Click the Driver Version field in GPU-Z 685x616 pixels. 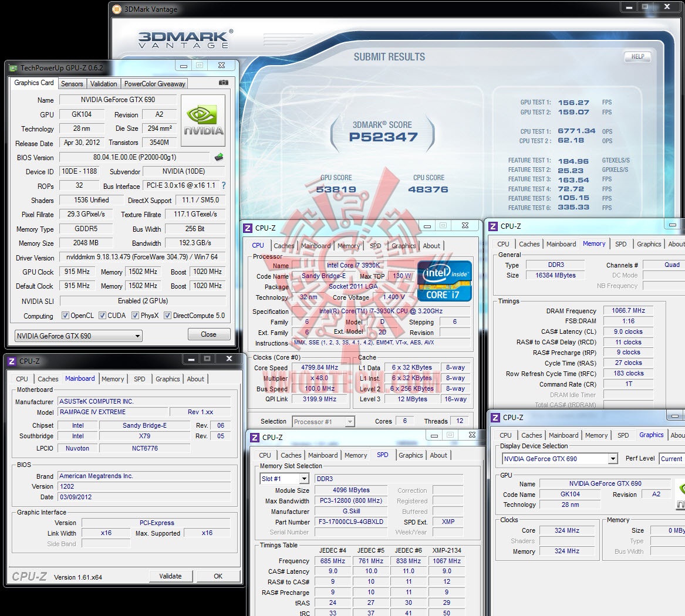142,257
